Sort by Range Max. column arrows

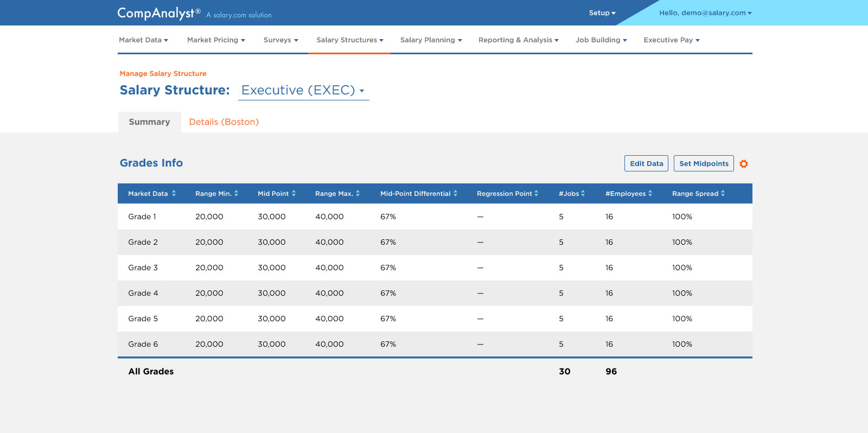coord(358,194)
